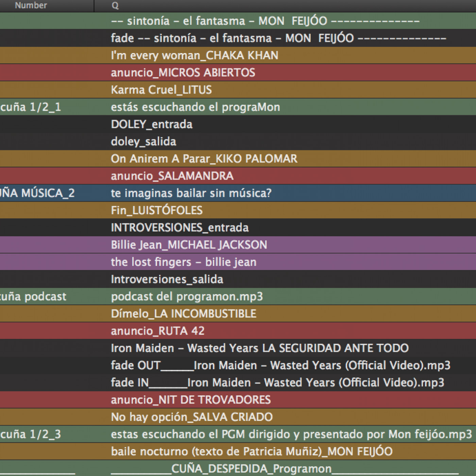Select the Karma Cruel_LITUS cue
476x476 pixels.
click(x=161, y=90)
